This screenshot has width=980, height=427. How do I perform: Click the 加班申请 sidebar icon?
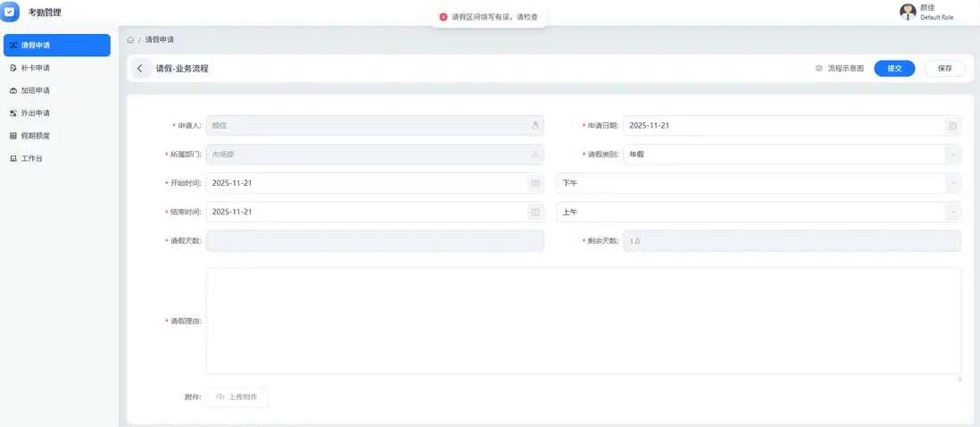point(13,90)
